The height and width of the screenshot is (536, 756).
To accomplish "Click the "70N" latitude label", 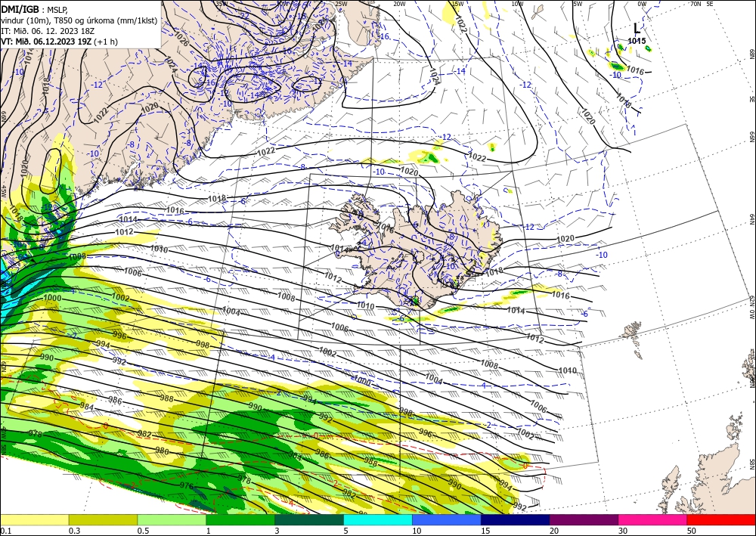I will pyautogui.click(x=696, y=4).
